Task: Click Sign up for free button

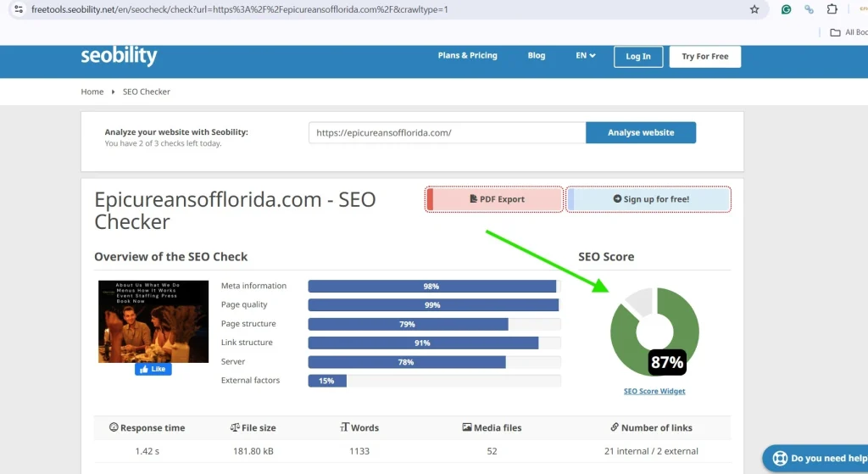Action: click(649, 199)
